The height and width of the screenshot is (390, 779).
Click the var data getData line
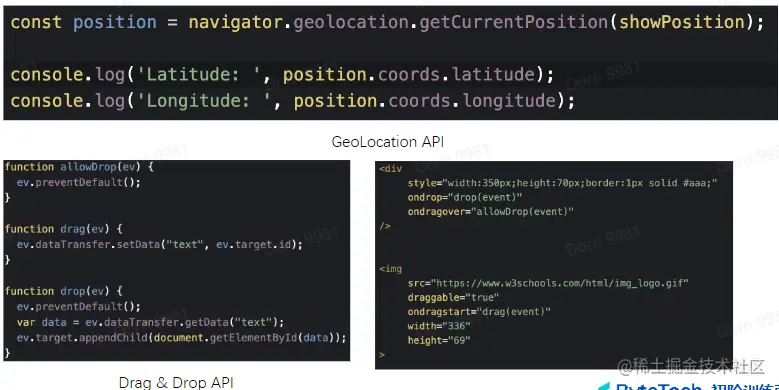[x=150, y=322]
